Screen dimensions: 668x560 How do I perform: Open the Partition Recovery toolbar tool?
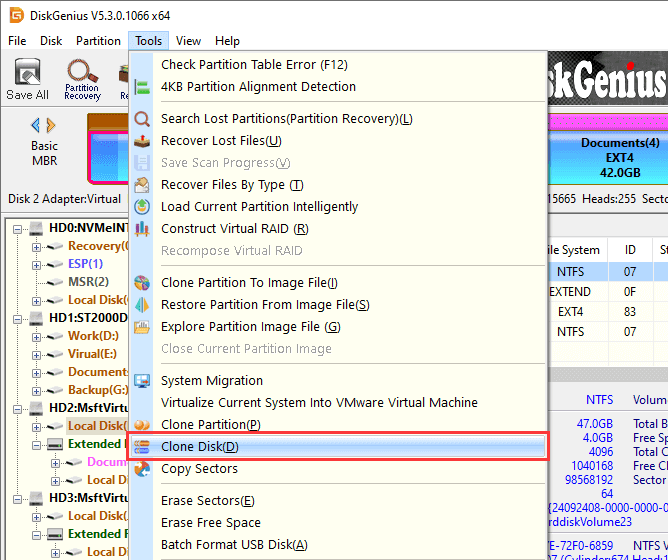[x=82, y=80]
